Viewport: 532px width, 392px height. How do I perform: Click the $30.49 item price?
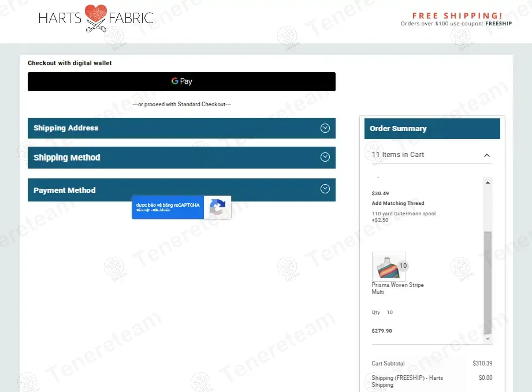pyautogui.click(x=380, y=193)
